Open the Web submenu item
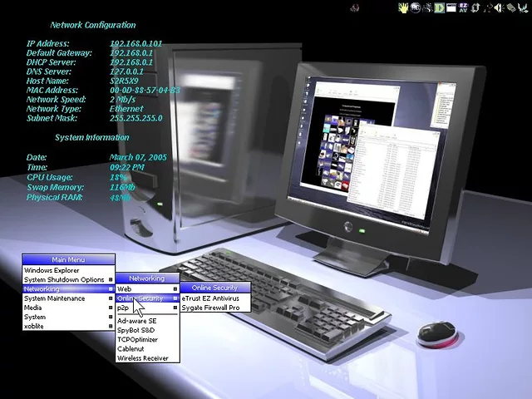The image size is (532, 399). [x=125, y=288]
